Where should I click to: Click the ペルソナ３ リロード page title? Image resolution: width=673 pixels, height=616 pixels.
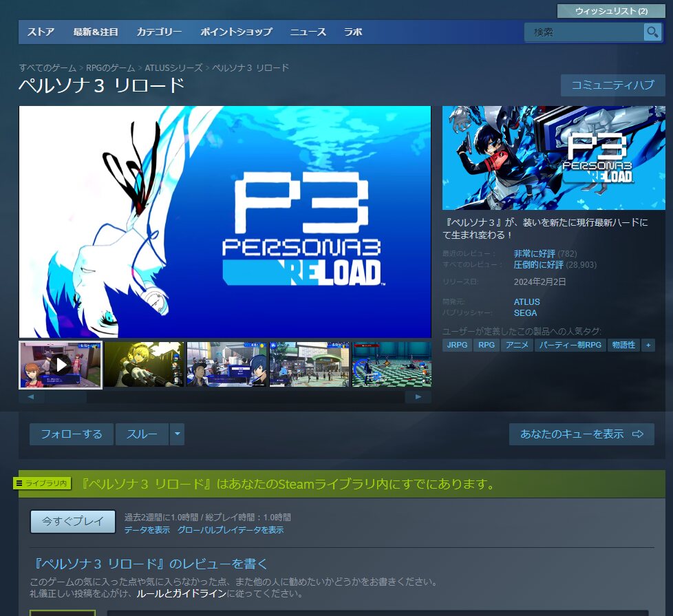pyautogui.click(x=102, y=85)
